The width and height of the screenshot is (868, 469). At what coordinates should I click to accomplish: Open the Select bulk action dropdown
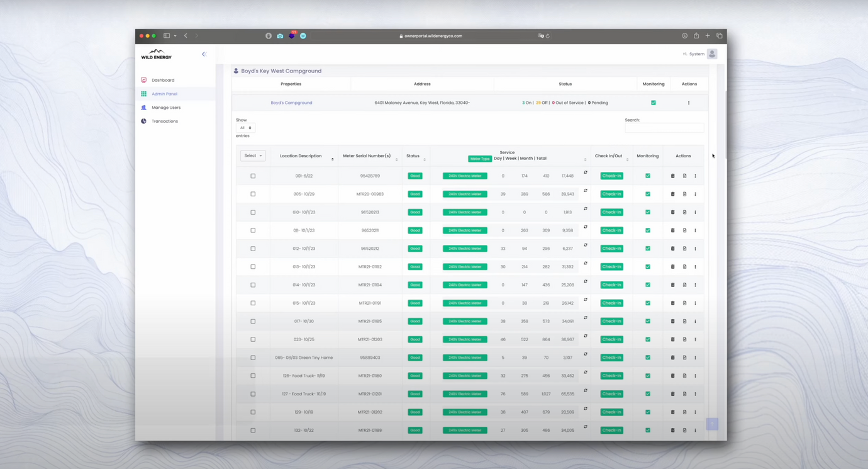click(x=253, y=155)
